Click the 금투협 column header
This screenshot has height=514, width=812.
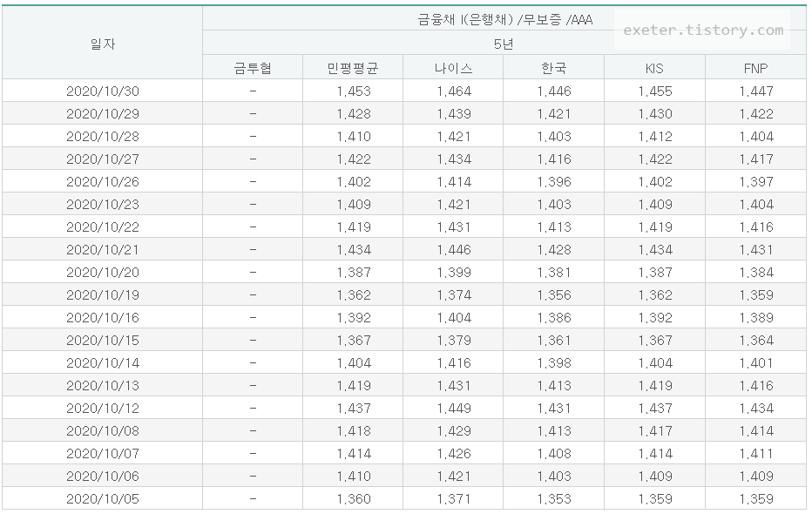click(x=253, y=68)
